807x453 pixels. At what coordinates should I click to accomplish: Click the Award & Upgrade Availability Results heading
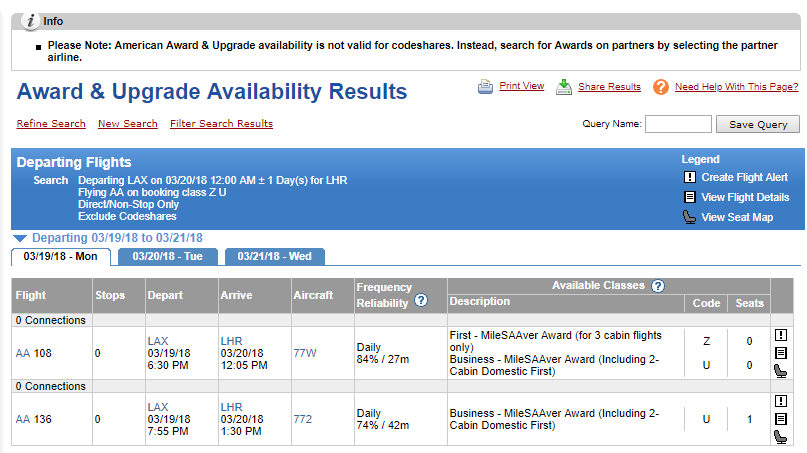point(212,92)
